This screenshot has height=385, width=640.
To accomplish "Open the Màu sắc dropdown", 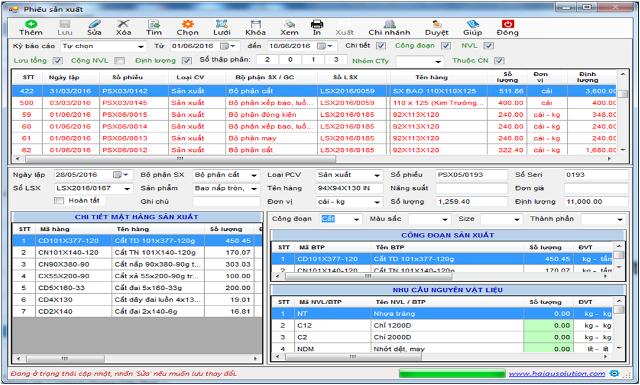I will [445, 219].
